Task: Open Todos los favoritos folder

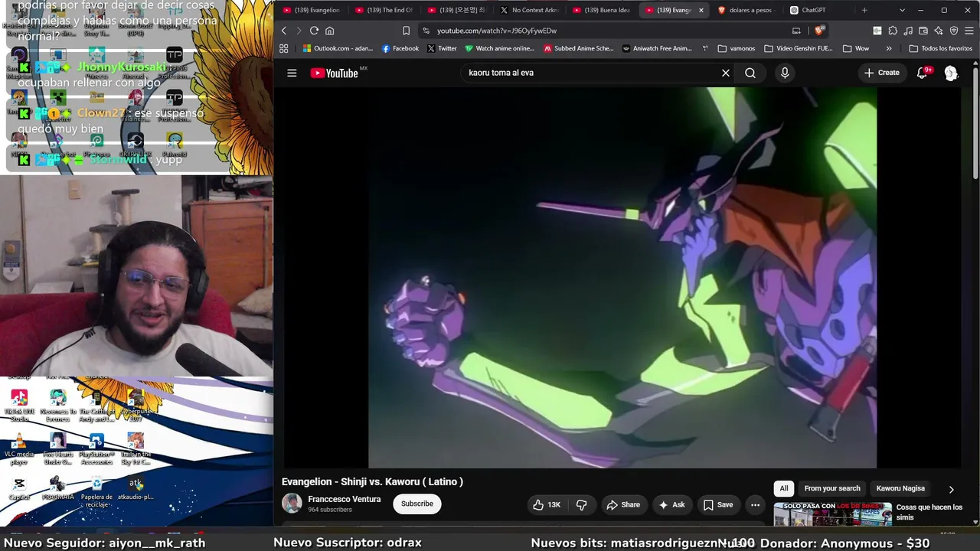Action: [940, 48]
